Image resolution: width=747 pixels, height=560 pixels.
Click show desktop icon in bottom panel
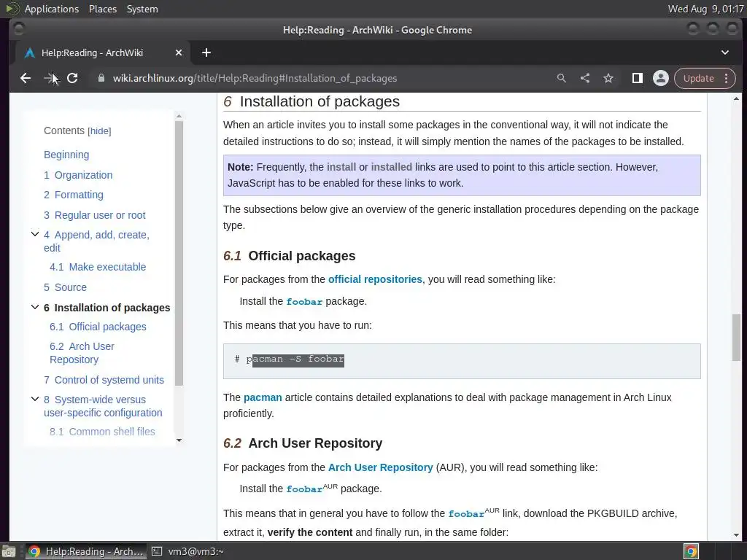(9, 551)
